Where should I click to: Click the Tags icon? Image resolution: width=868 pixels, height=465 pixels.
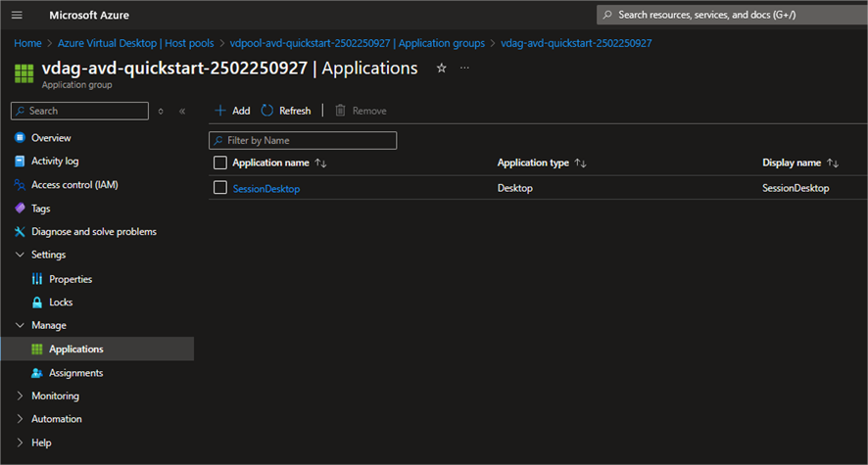[20, 209]
